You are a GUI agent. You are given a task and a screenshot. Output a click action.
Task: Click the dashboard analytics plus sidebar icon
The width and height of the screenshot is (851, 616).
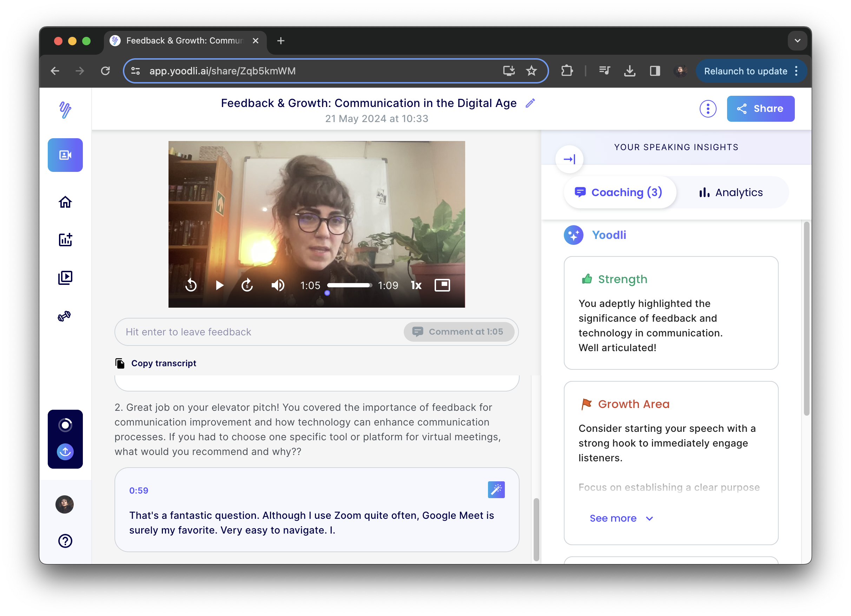65,240
